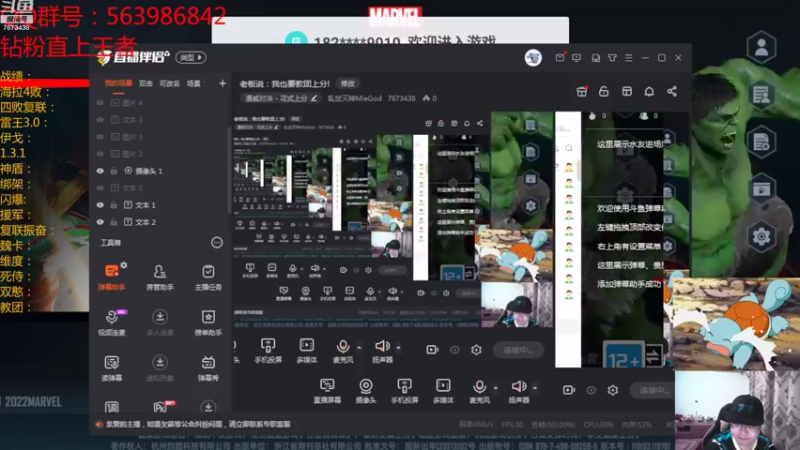Launch the 视频连麦 video co-stream tool

pyautogui.click(x=112, y=322)
